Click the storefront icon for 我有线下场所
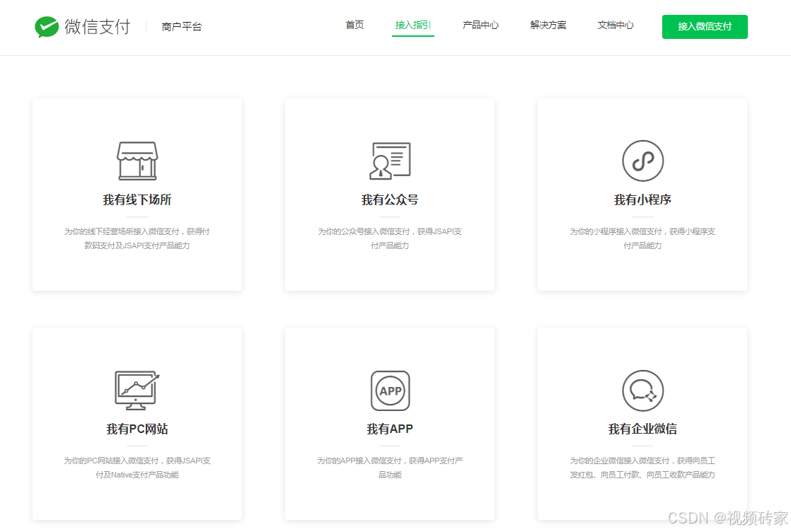 137,161
